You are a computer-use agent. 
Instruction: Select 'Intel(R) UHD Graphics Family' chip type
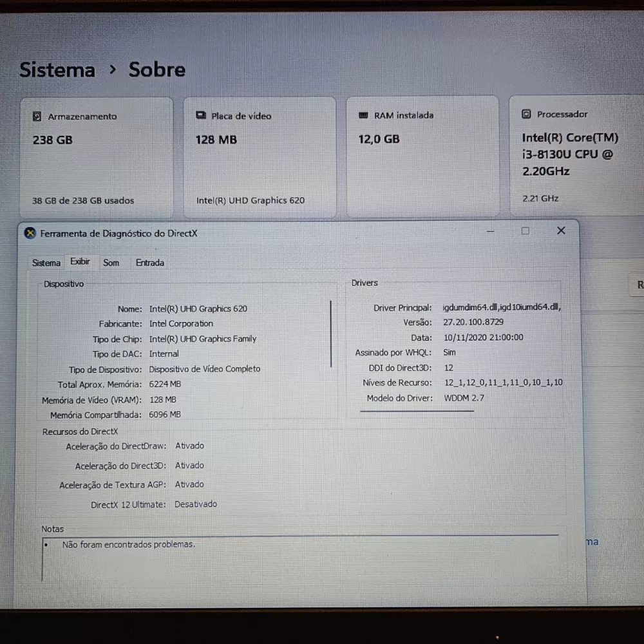[203, 339]
